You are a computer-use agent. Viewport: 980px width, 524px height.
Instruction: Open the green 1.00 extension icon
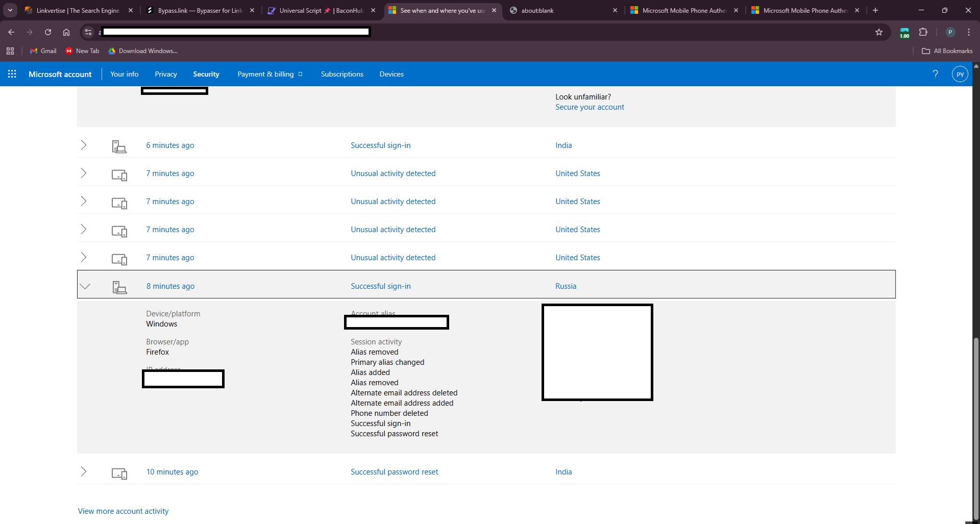click(904, 33)
